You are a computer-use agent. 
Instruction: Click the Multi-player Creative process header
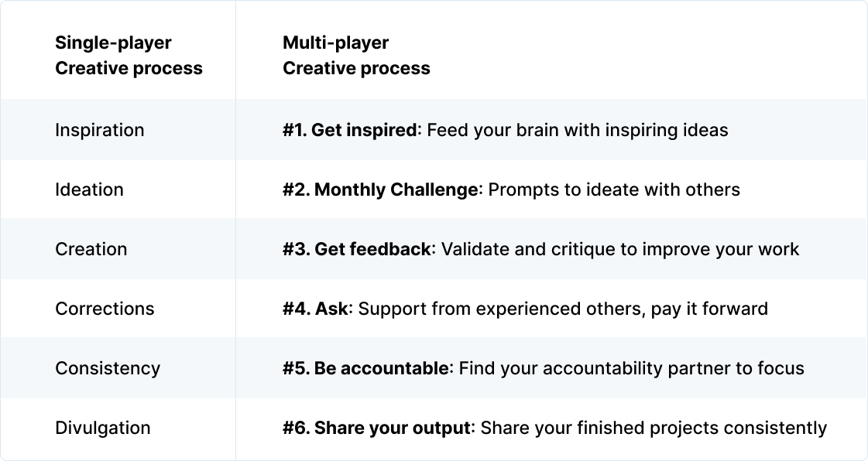pos(356,55)
